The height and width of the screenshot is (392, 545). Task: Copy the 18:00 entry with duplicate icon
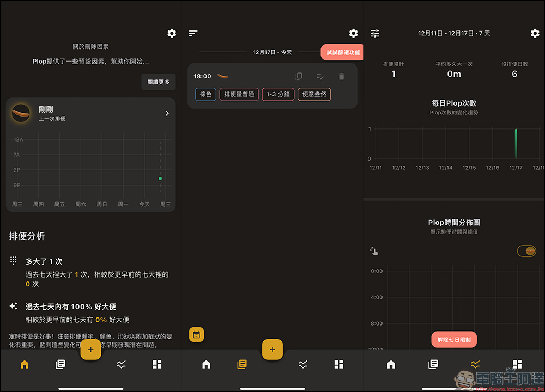click(x=299, y=76)
